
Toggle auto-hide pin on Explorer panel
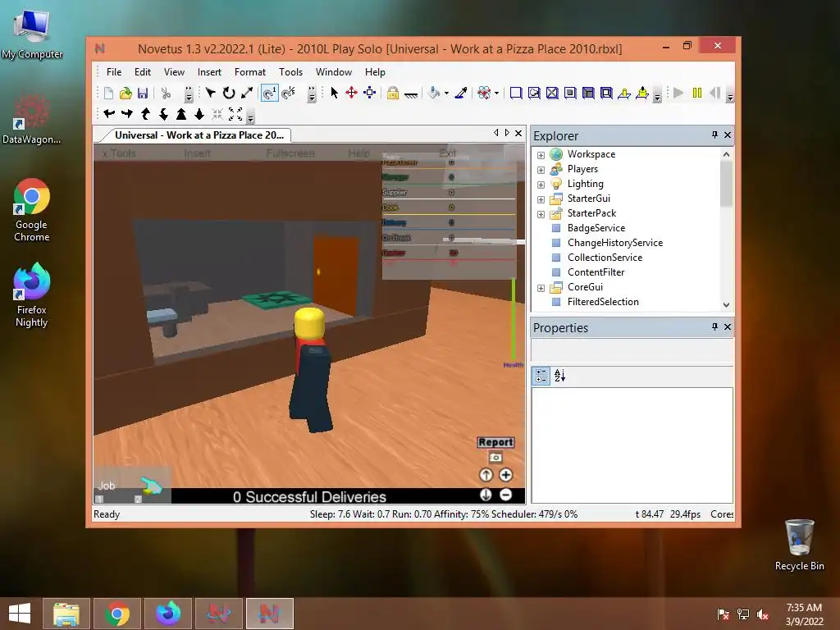(x=714, y=135)
